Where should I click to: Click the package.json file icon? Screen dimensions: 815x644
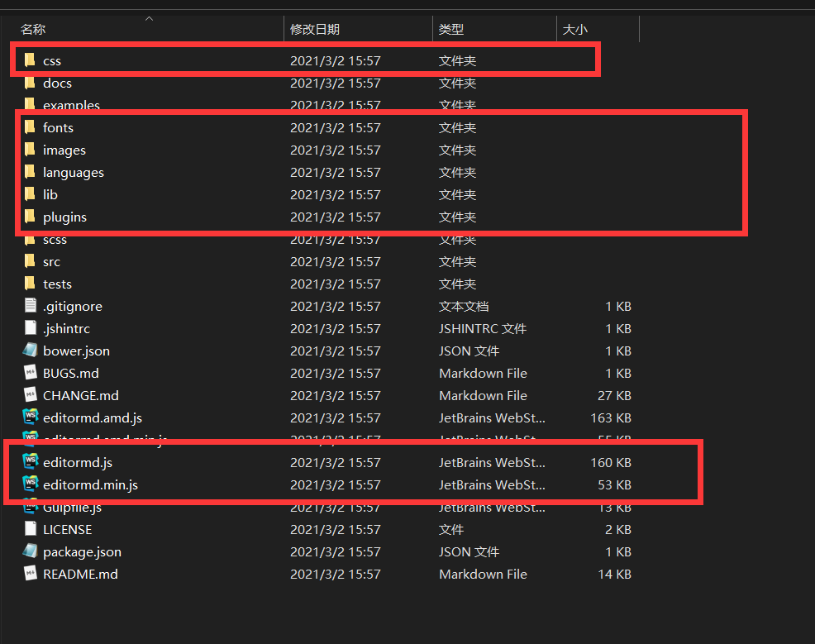pos(30,551)
